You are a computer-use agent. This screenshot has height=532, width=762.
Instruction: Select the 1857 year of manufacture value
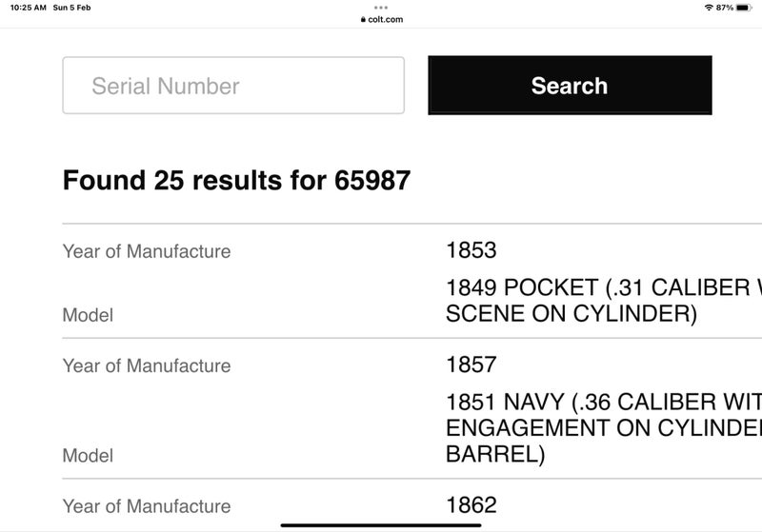(471, 365)
